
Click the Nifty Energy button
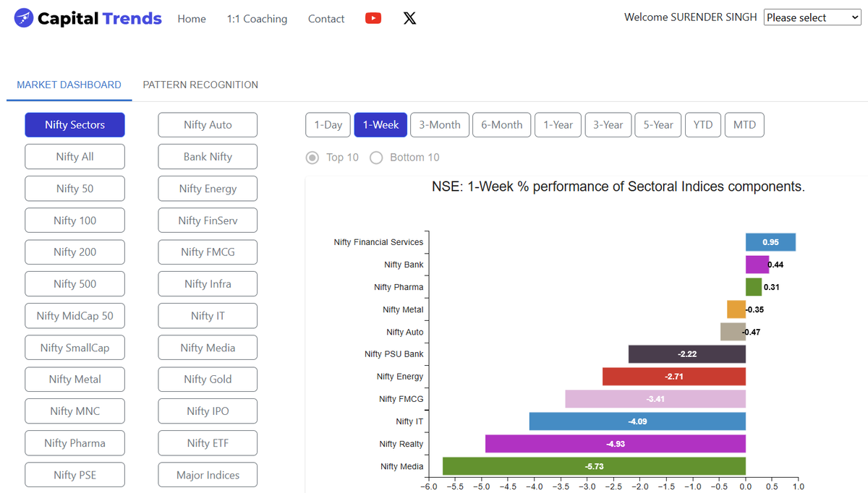point(208,189)
